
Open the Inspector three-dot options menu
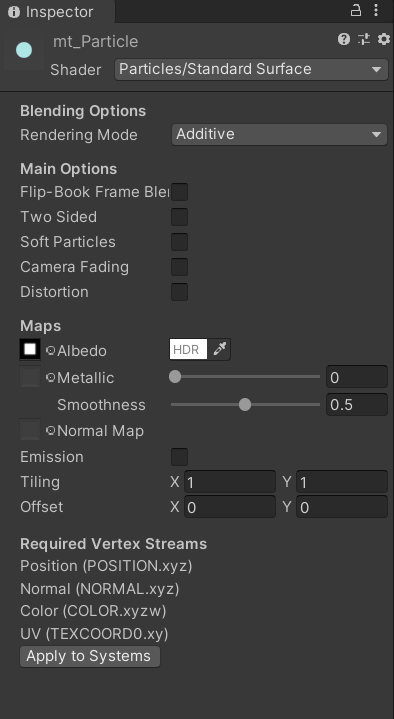[x=376, y=11]
